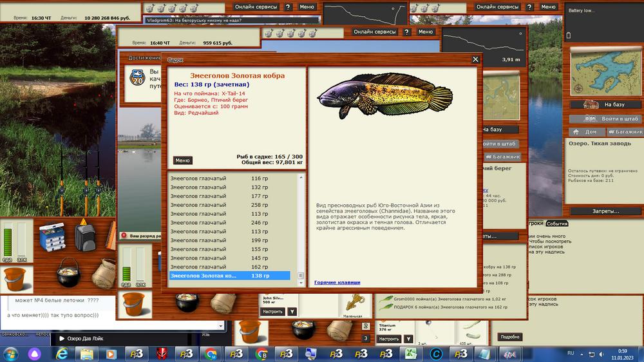
Task: Click Войти в штаб in right window
Action: click(605, 119)
